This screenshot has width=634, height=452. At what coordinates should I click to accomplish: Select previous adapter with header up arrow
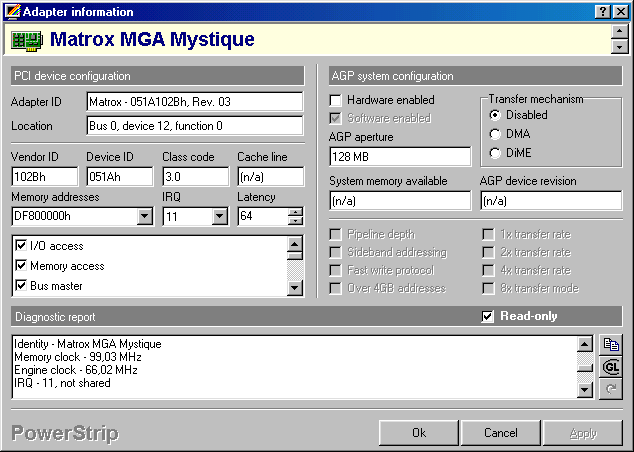tap(619, 33)
